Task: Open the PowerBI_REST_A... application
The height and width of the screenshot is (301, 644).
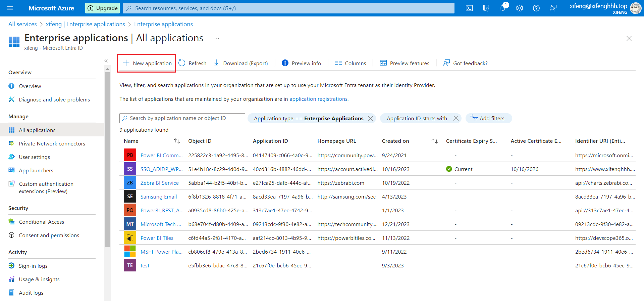Action: (162, 211)
